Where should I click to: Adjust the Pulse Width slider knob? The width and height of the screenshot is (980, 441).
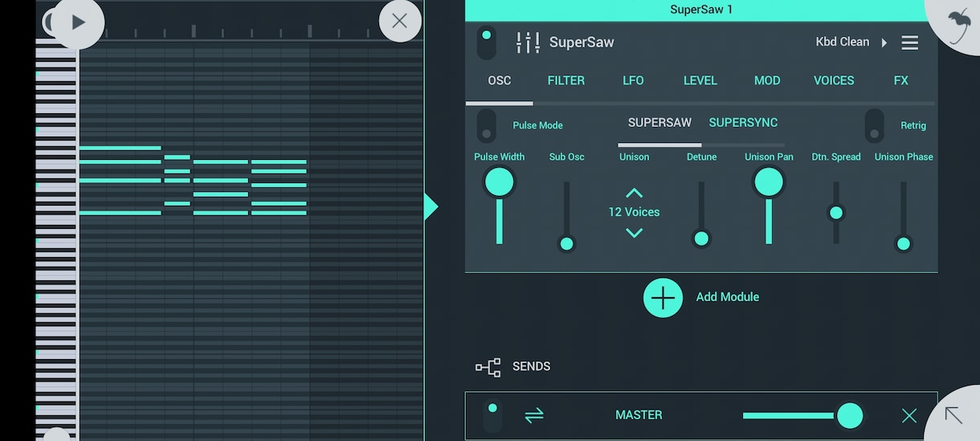[499, 182]
